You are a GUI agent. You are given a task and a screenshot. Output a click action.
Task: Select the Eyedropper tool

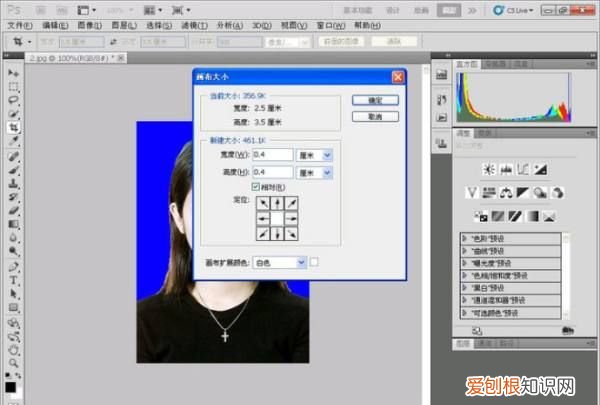[x=13, y=141]
